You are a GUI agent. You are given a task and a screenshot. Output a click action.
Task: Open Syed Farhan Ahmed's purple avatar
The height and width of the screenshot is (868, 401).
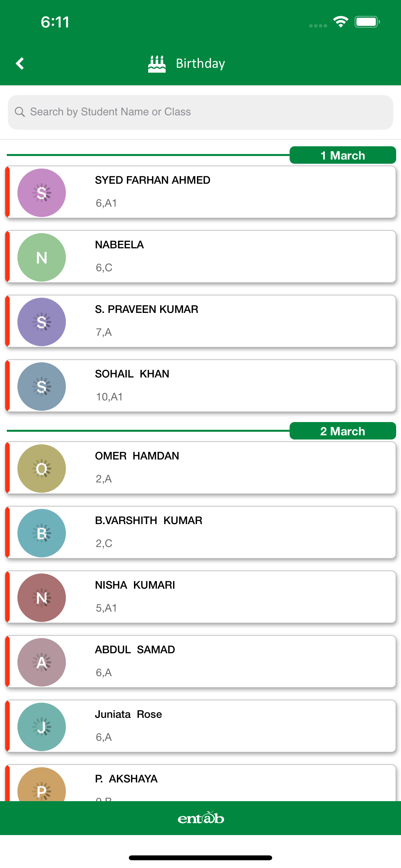coord(41,193)
